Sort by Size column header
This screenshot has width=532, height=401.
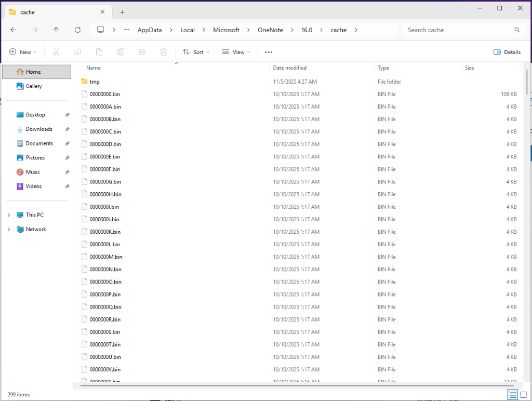point(469,68)
